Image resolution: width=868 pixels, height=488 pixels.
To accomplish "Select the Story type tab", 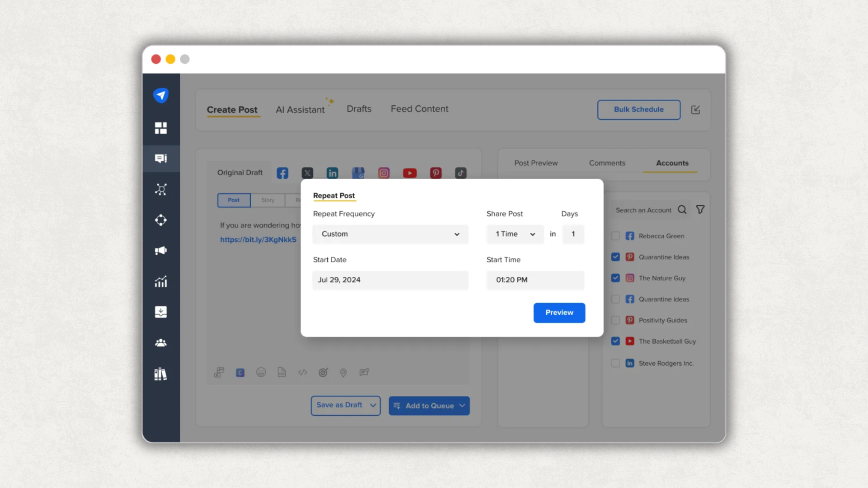I will tap(268, 200).
